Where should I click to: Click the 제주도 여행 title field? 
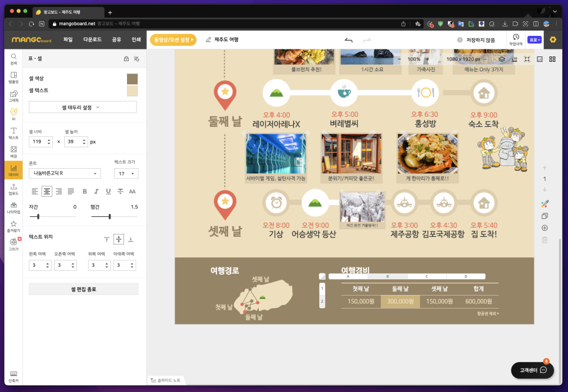(226, 39)
